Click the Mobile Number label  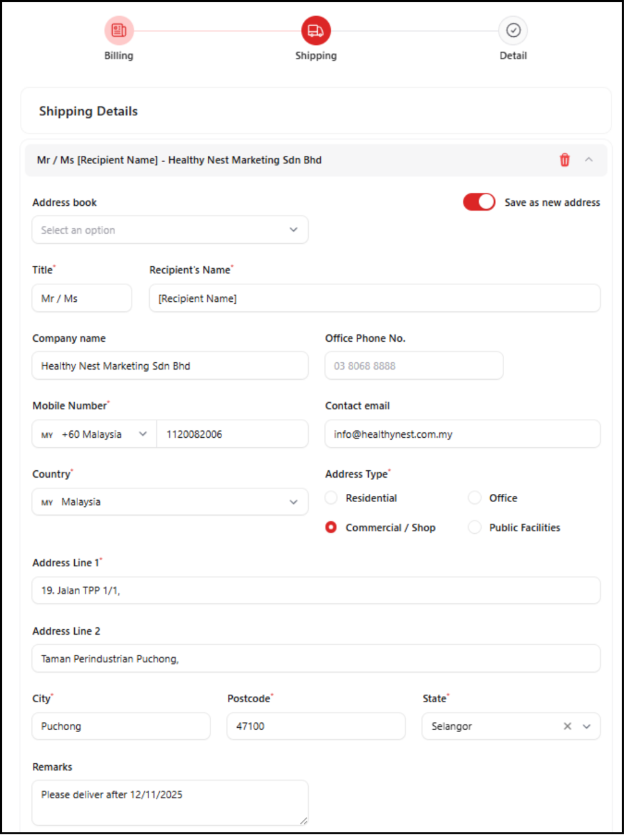[x=71, y=405]
